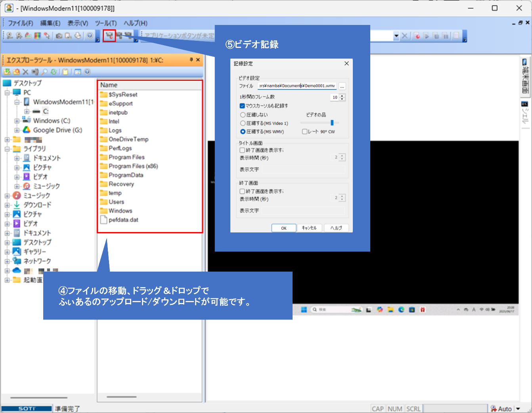Screen dimensions: 532x413
Task: Close the explorer tool panel
Action: pos(198,60)
